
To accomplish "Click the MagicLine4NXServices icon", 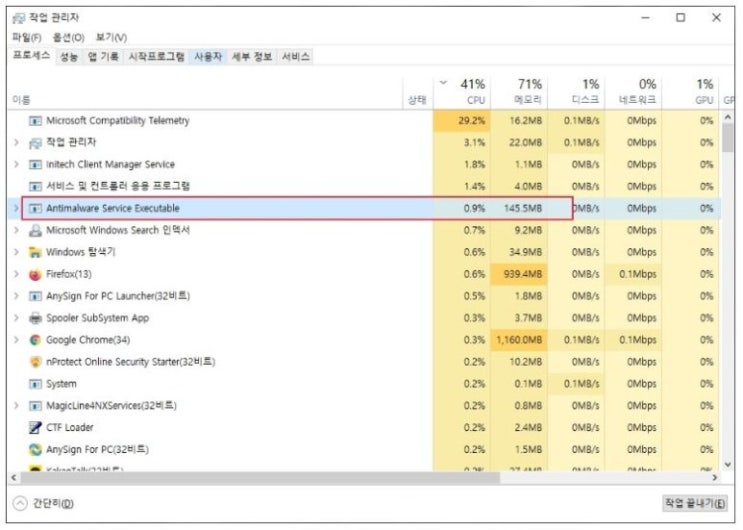I will click(35, 406).
